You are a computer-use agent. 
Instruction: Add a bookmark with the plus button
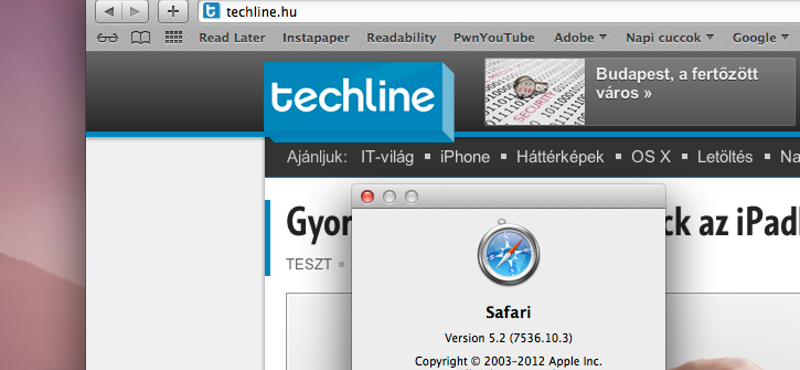point(173,12)
